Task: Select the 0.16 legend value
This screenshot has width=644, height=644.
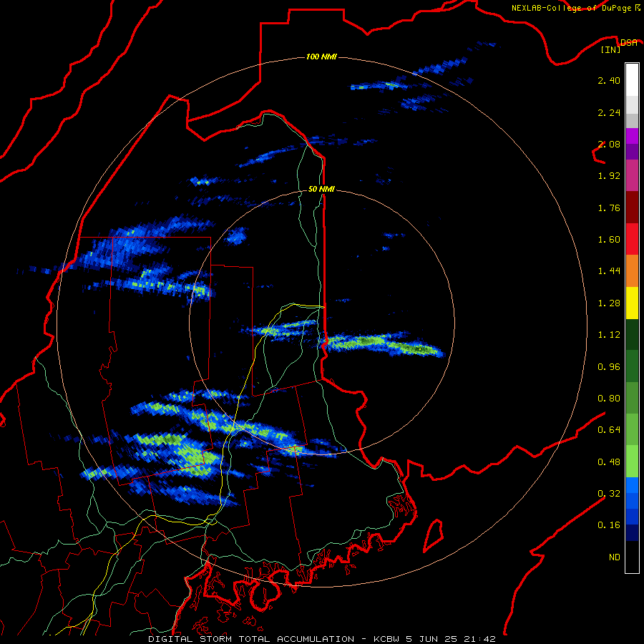Action: tap(609, 525)
